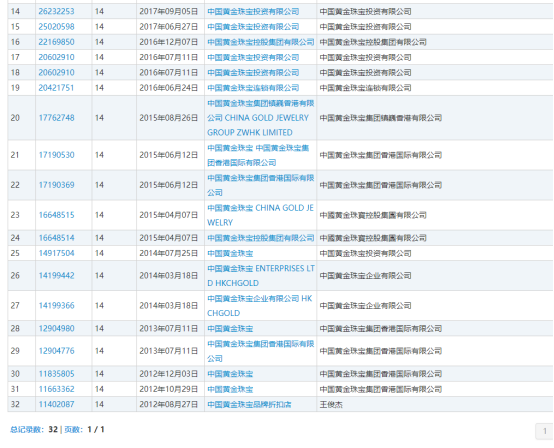Image resolution: width=554 pixels, height=448 pixels.
Task: Open registration number 14199442
Action: pos(56,276)
